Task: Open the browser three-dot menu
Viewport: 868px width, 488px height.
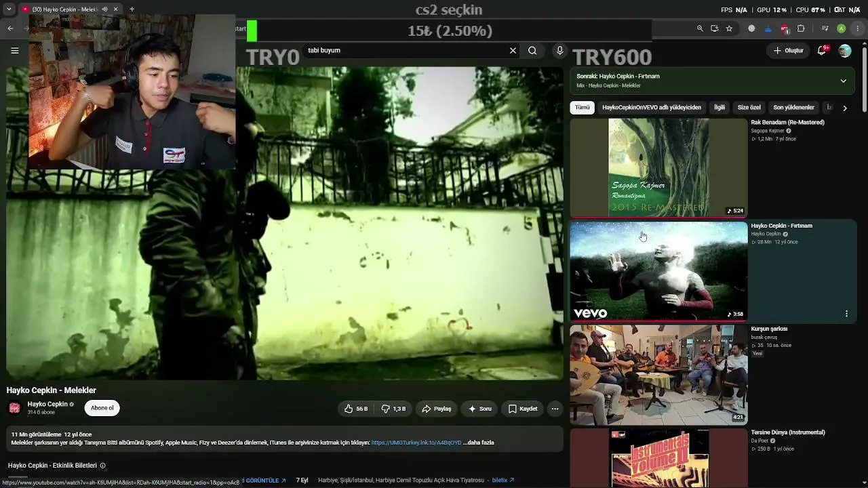Action: pyautogui.click(x=858, y=28)
